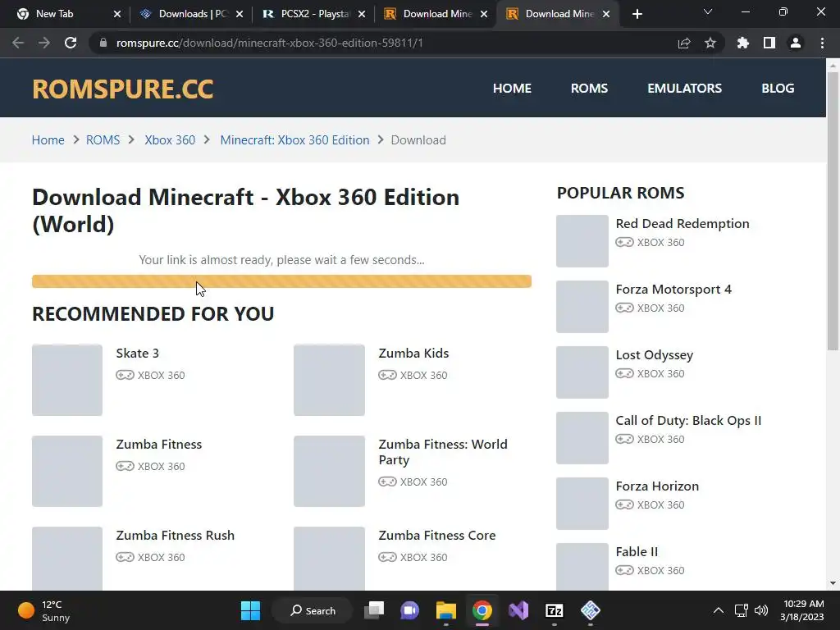
Task: Click the orange download progress bar
Action: click(282, 281)
